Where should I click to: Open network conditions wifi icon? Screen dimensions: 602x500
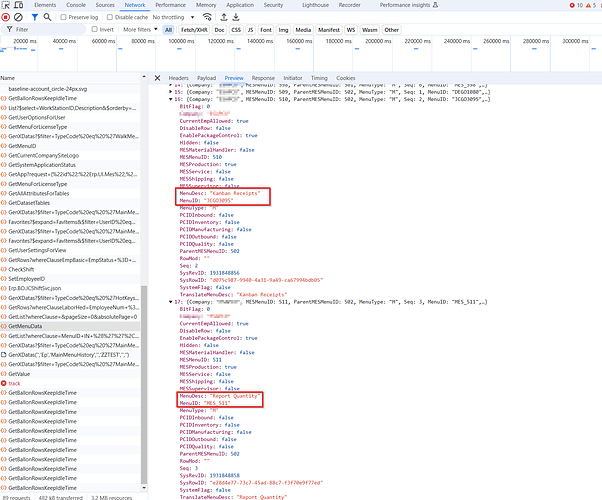click(x=207, y=17)
